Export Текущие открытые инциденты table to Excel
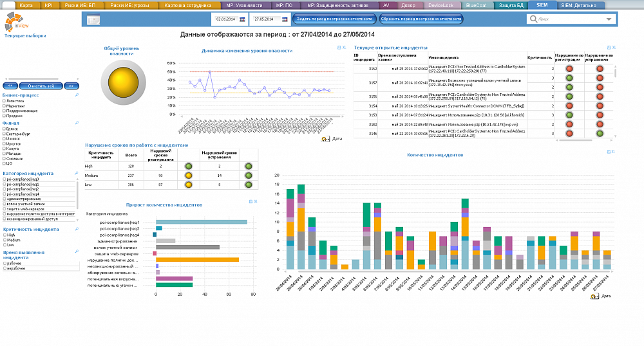The height and width of the screenshot is (346, 644). coord(614,48)
